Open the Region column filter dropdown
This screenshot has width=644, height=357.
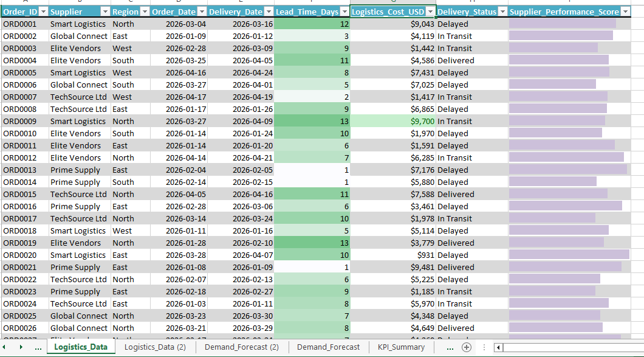(145, 12)
